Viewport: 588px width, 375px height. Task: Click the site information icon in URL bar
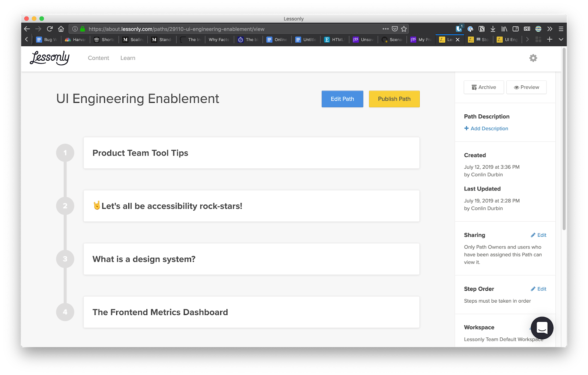[75, 29]
